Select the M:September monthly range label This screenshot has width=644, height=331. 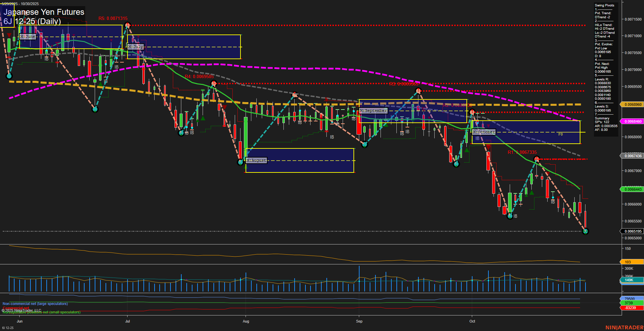(373, 111)
